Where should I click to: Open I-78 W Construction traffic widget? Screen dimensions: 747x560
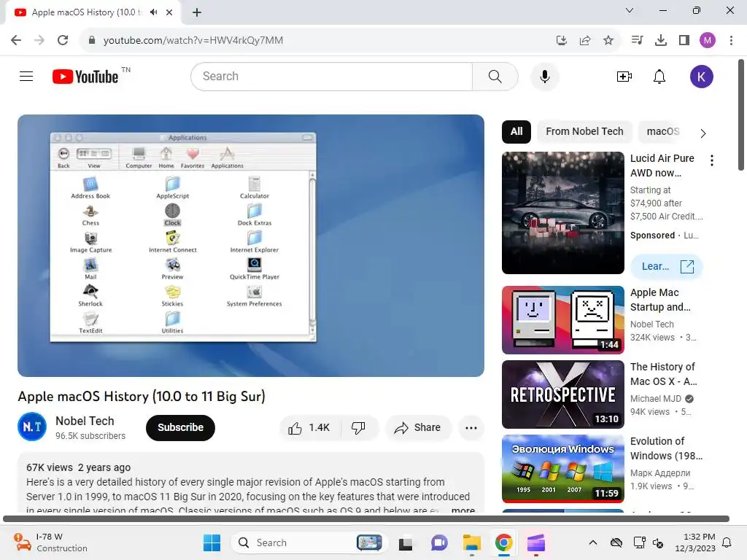pyautogui.click(x=50, y=542)
